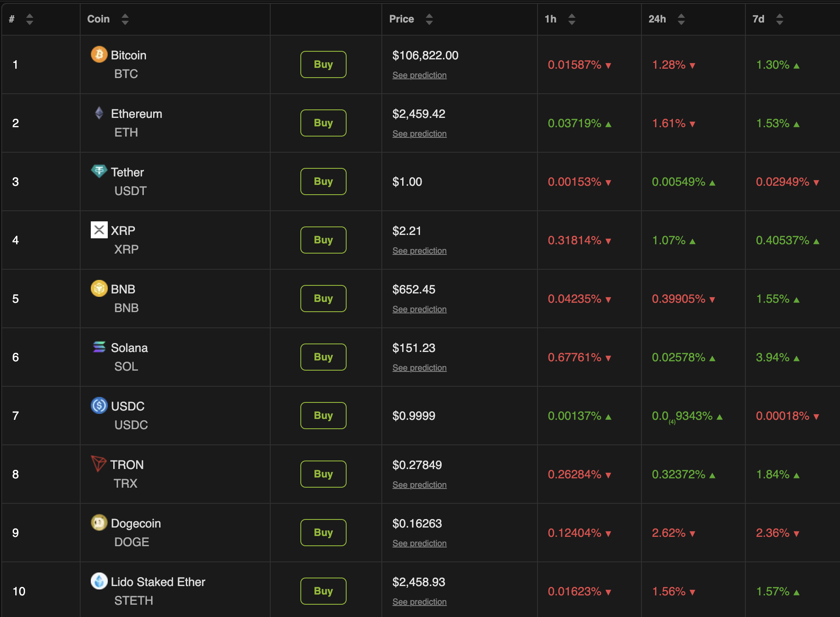Click the Ethereum diamond logo icon
This screenshot has height=617, width=840.
tap(99, 113)
